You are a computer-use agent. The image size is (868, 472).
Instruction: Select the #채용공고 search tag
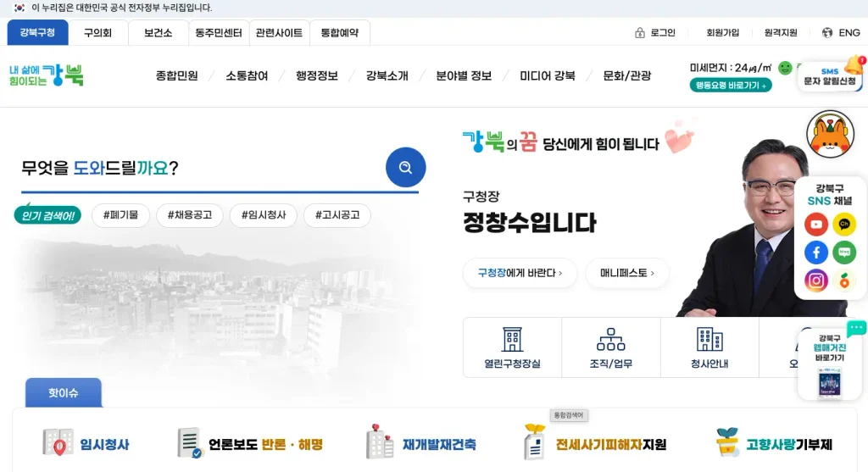190,215
